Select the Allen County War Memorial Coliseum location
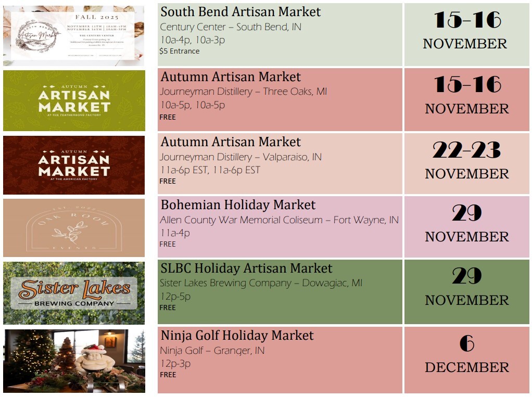 279,220
